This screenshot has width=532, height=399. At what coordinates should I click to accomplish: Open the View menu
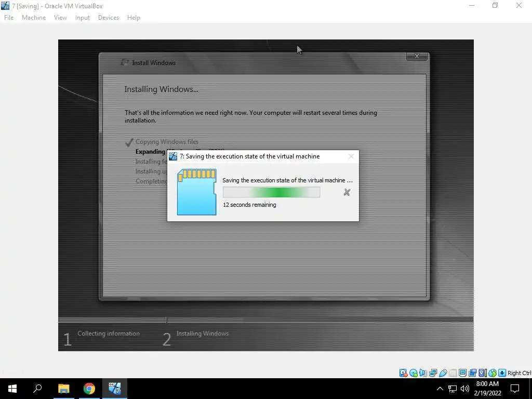(60, 18)
